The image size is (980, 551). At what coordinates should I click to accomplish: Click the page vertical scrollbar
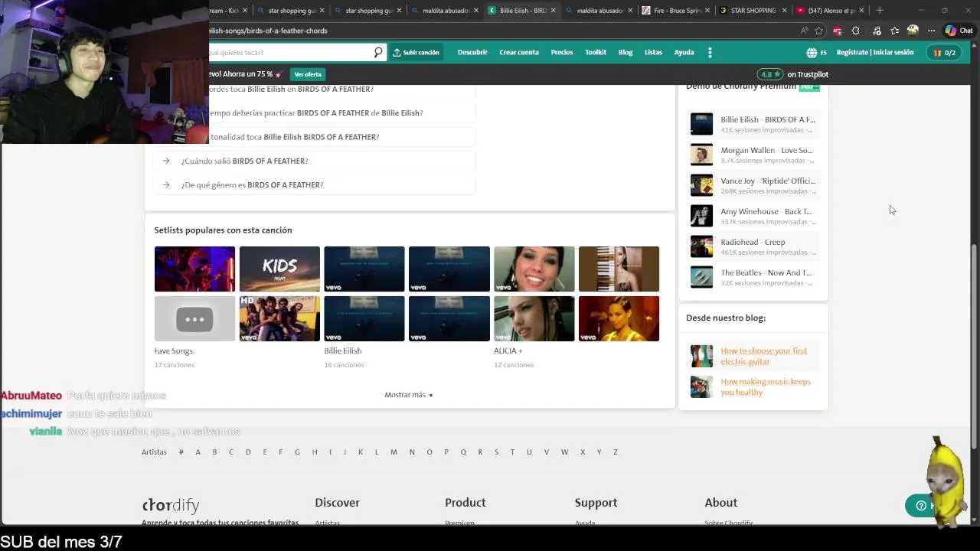pyautogui.click(x=974, y=346)
